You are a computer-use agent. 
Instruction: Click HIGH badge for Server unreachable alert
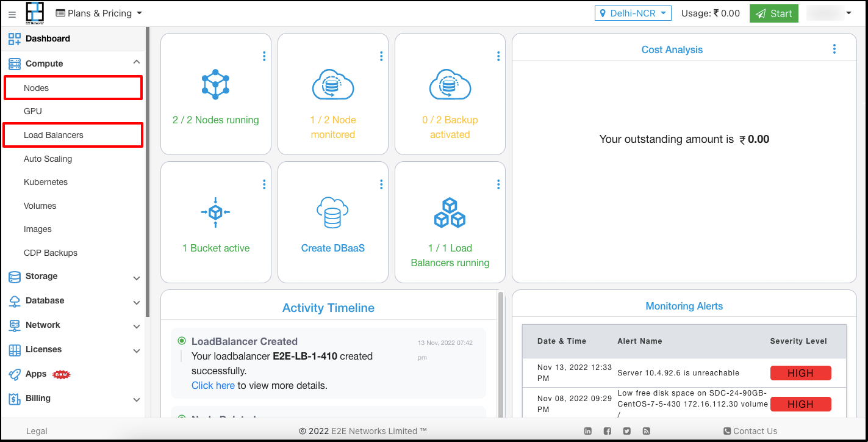point(801,373)
